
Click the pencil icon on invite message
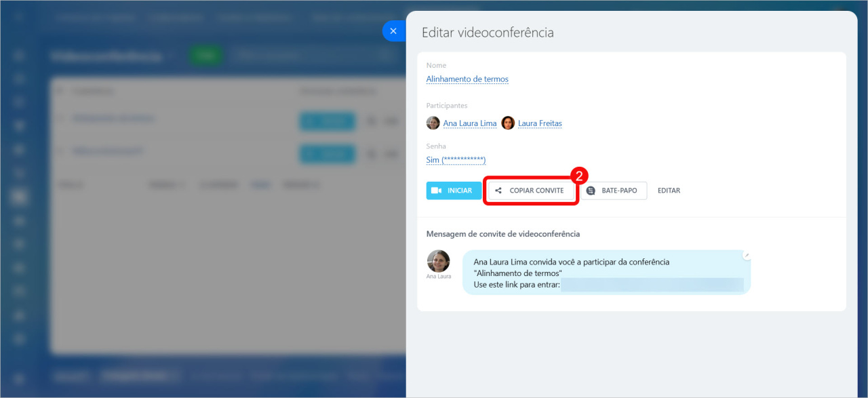tap(747, 256)
